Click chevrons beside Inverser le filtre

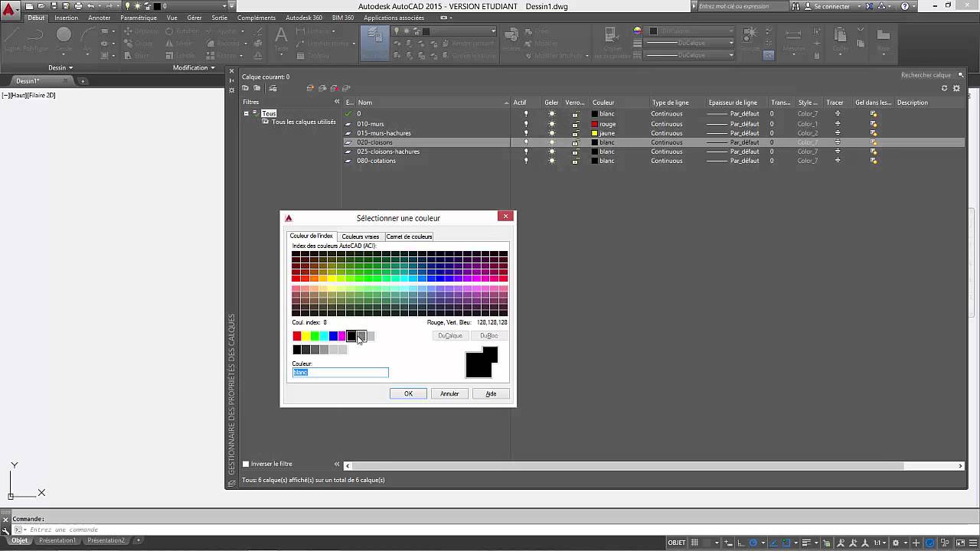pyautogui.click(x=337, y=464)
